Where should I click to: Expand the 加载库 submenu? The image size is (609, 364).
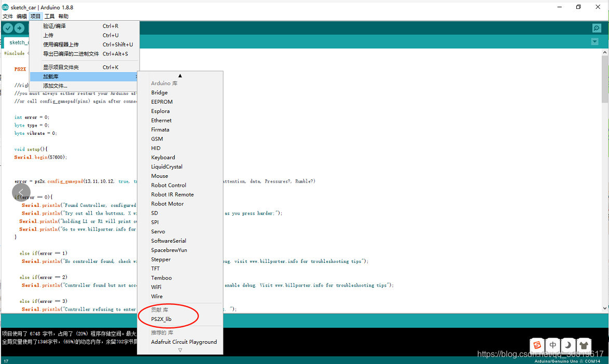84,76
